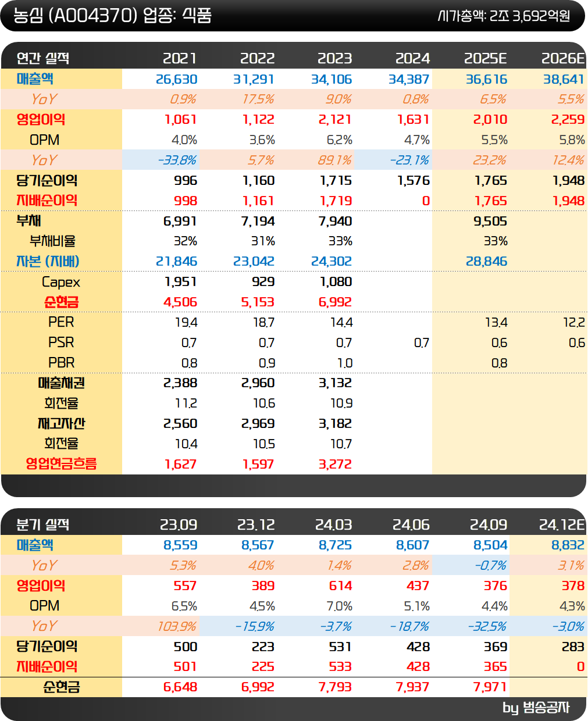The width and height of the screenshot is (588, 721).
Task: Select the 2026E operating profit 2,259
Action: point(568,120)
